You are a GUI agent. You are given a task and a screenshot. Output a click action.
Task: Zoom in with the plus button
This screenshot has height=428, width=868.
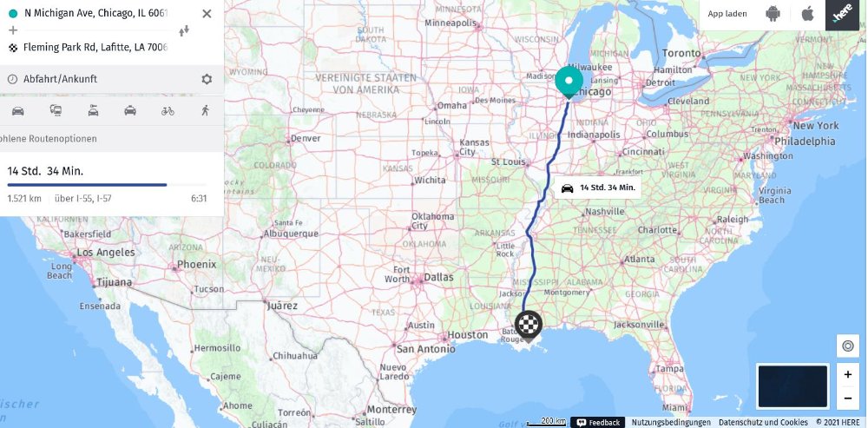point(847,375)
